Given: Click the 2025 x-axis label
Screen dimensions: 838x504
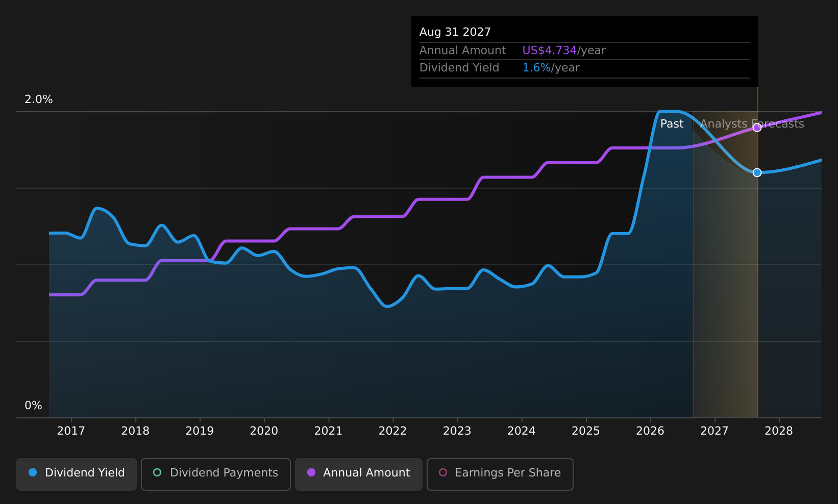Looking at the screenshot, I should click(x=586, y=431).
